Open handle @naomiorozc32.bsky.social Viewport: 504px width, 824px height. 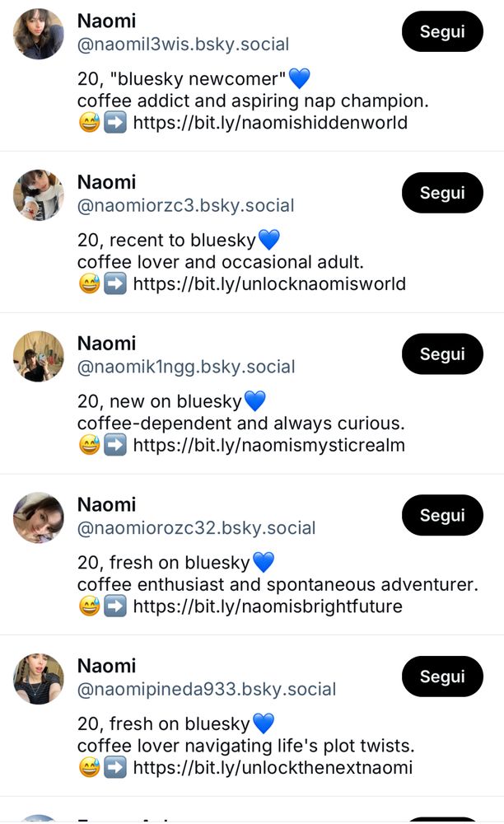[196, 528]
